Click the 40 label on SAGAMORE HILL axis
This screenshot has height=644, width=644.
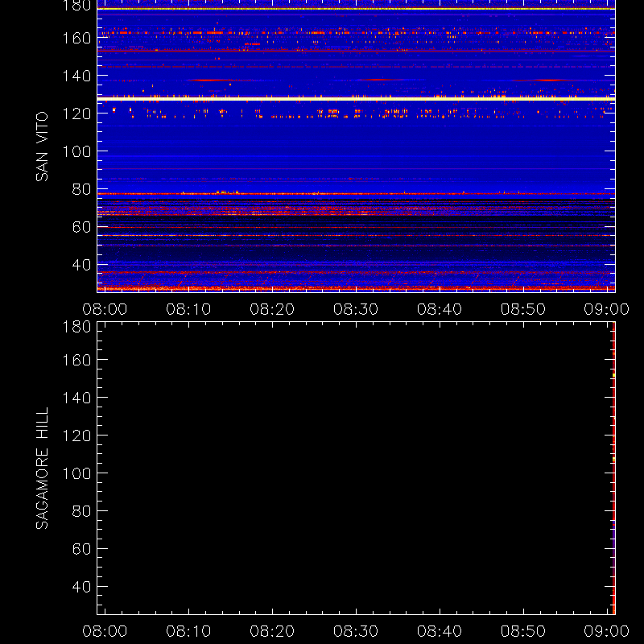coord(81,587)
